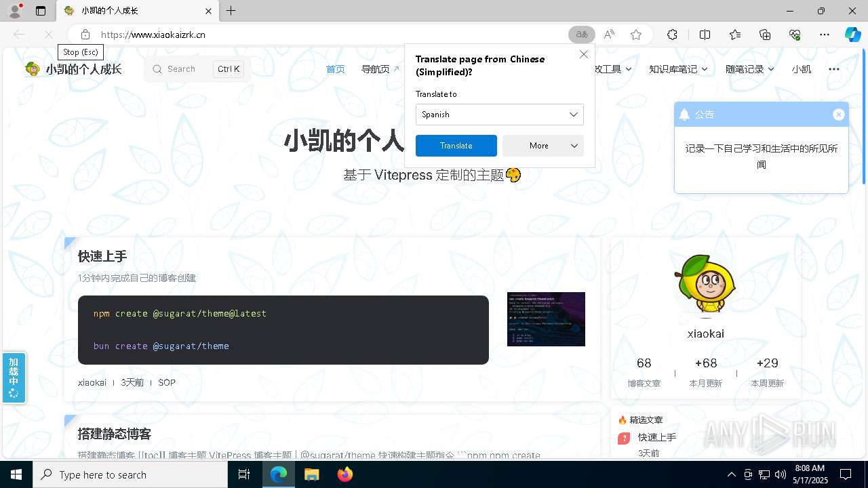
Task: Click the address bar URL
Action: (x=153, y=35)
